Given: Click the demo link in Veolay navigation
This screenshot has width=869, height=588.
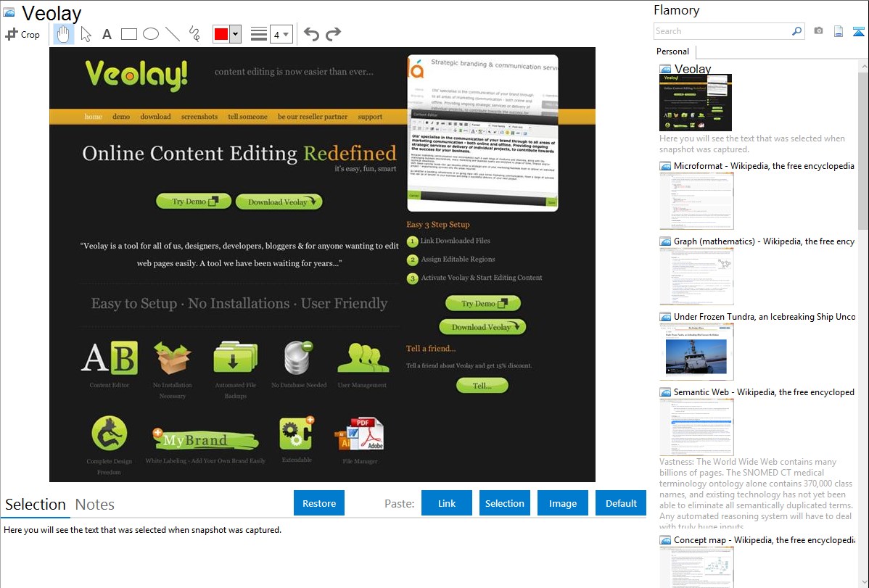Looking at the screenshot, I should 121,117.
